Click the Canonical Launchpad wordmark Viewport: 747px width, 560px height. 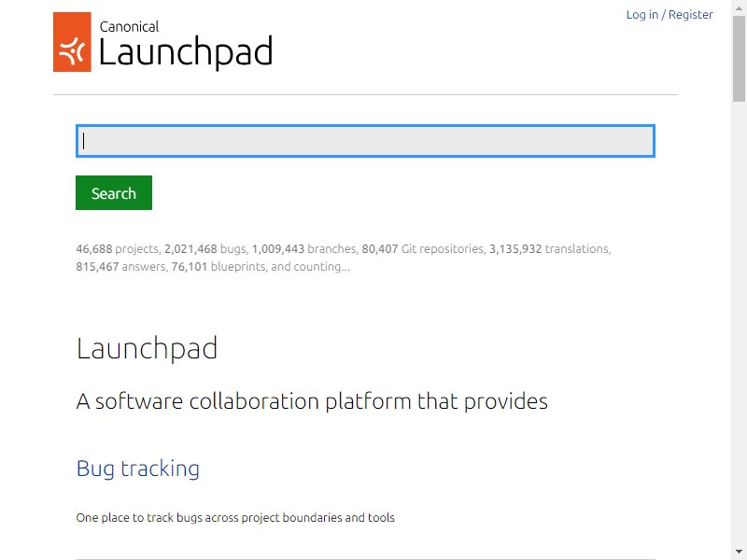[185, 44]
